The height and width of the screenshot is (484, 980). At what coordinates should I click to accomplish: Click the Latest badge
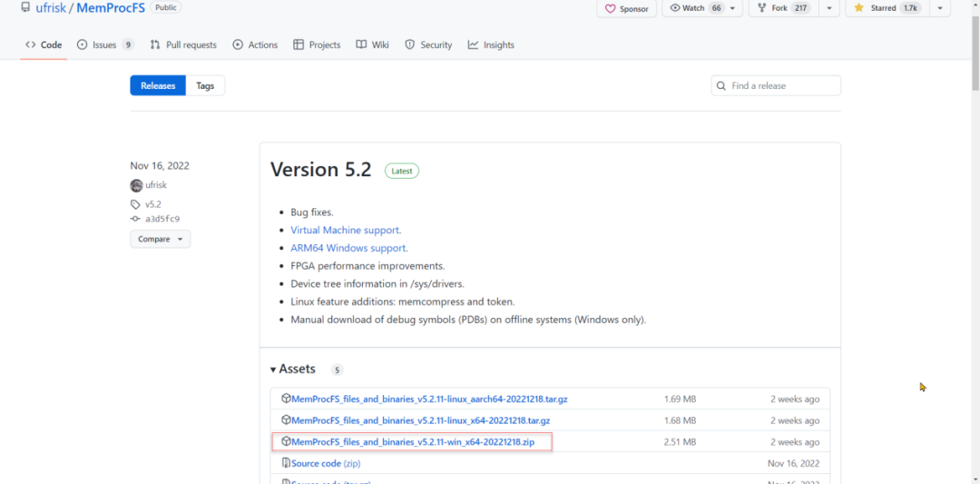(x=402, y=171)
